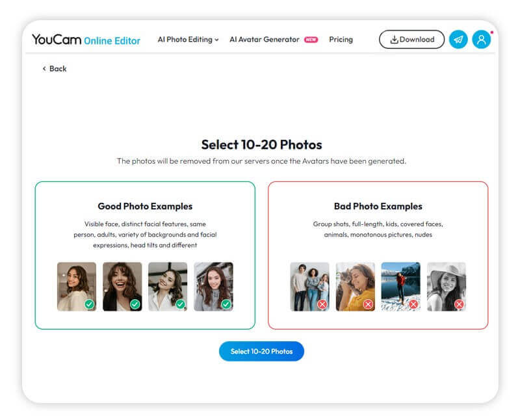Click the Back link
Image resolution: width=520 pixels, height=420 pixels.
tap(58, 69)
